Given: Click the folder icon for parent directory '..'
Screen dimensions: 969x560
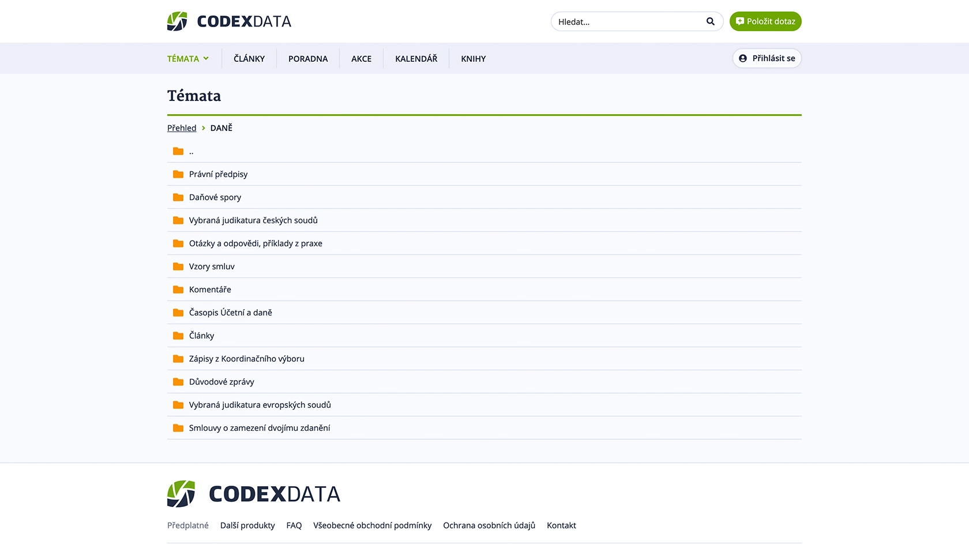Looking at the screenshot, I should pyautogui.click(x=178, y=151).
